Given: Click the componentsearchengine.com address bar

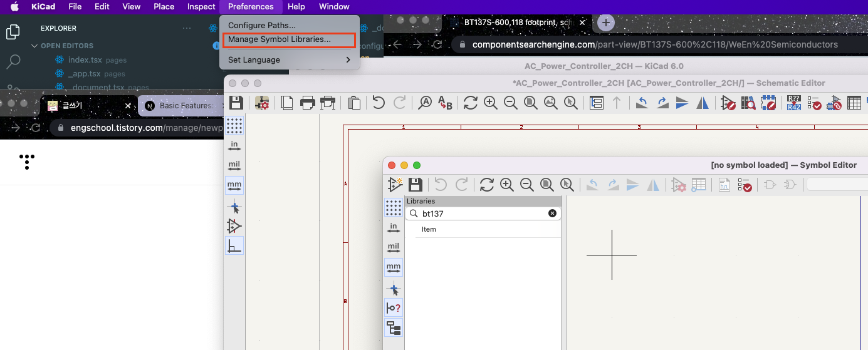Looking at the screenshot, I should [655, 44].
